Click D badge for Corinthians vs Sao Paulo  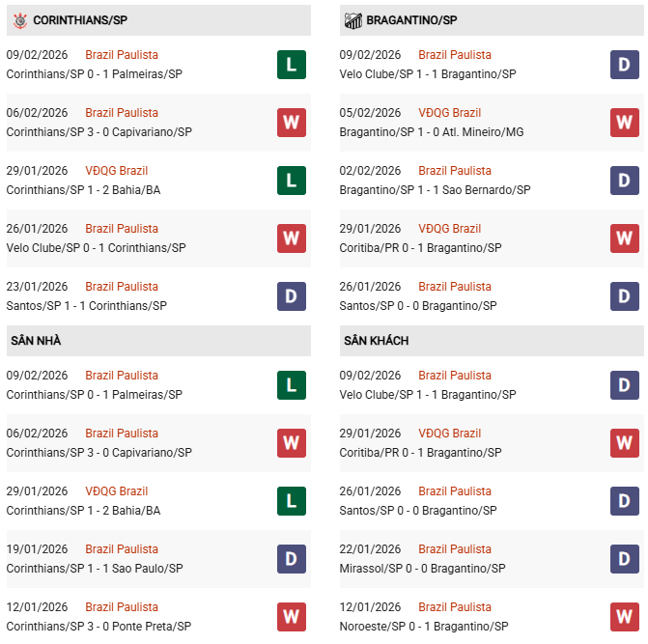point(292,558)
